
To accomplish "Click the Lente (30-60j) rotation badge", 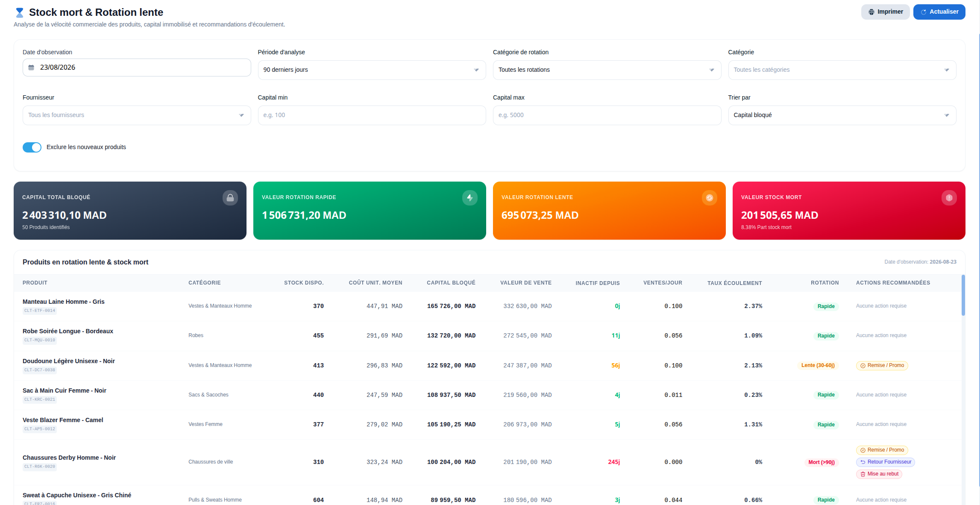I will [818, 366].
